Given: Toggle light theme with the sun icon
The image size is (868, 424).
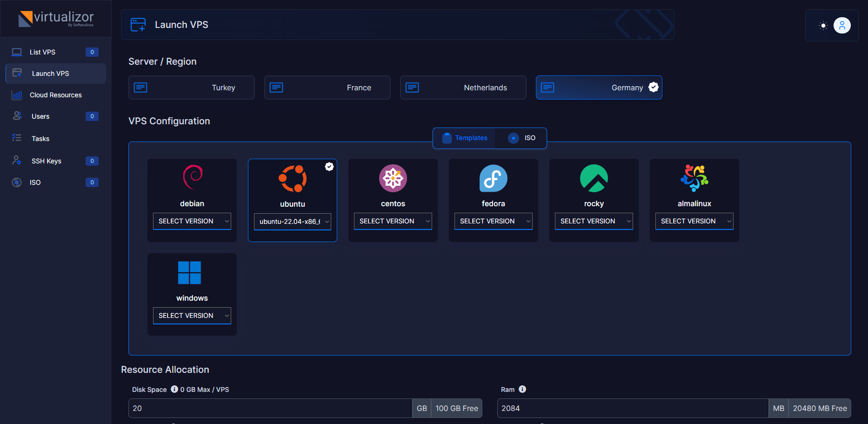Looking at the screenshot, I should (x=823, y=26).
